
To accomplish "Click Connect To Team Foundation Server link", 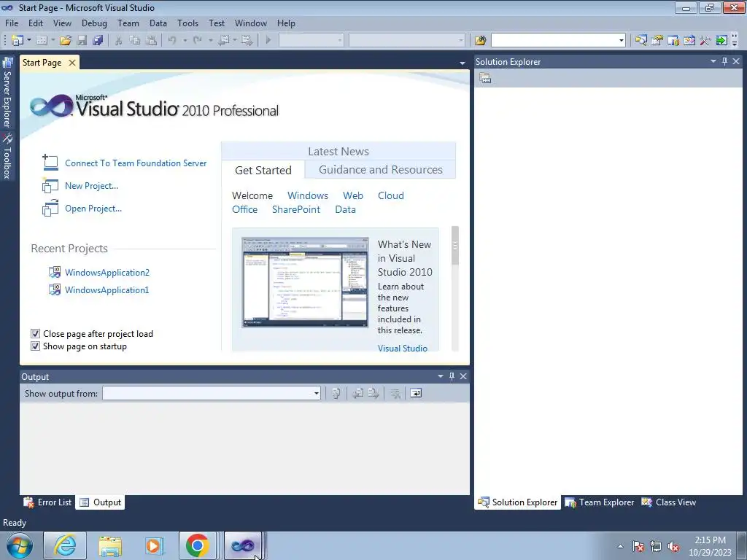I will 136,163.
